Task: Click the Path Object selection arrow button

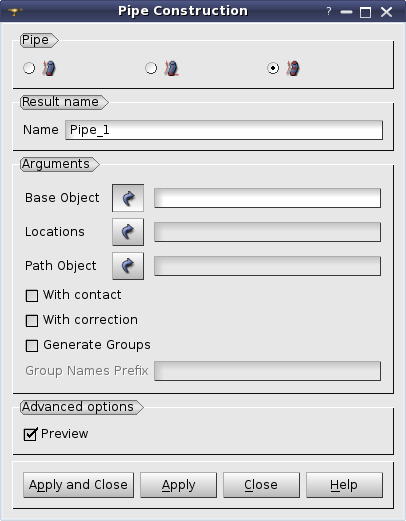Action: [x=128, y=266]
